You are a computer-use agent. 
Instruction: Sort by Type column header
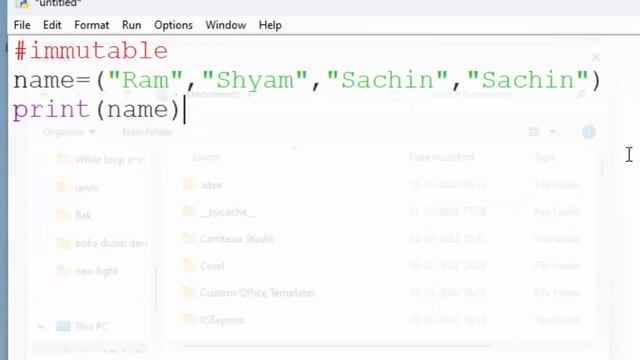(x=545, y=157)
